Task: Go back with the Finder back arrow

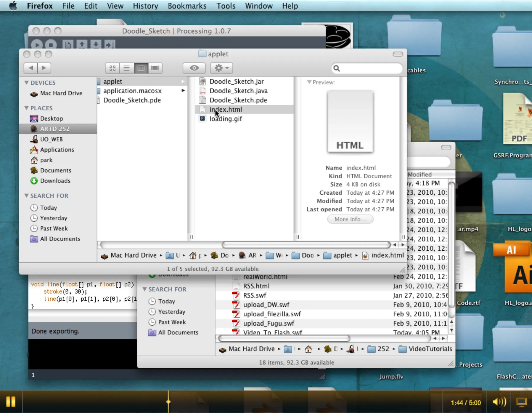Action: click(x=30, y=68)
